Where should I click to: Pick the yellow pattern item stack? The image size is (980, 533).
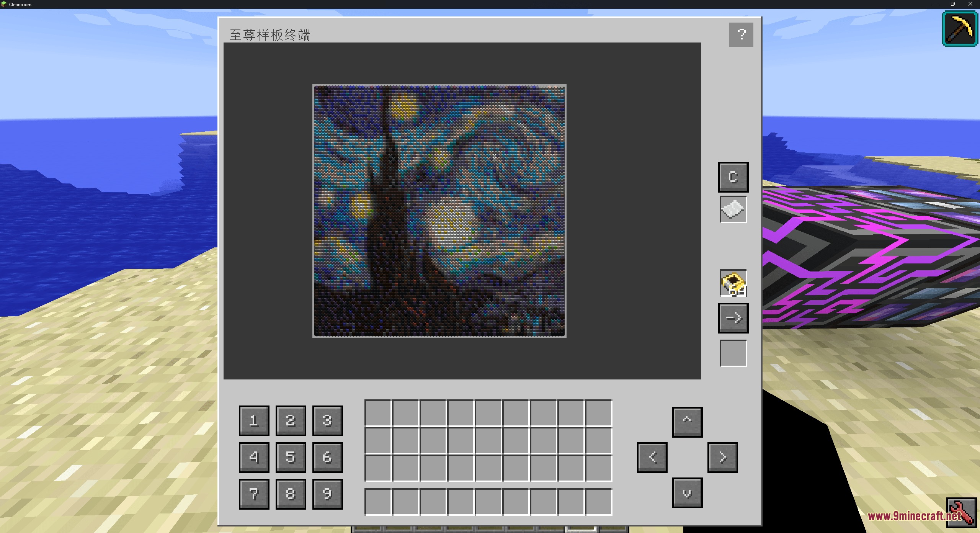tap(733, 283)
